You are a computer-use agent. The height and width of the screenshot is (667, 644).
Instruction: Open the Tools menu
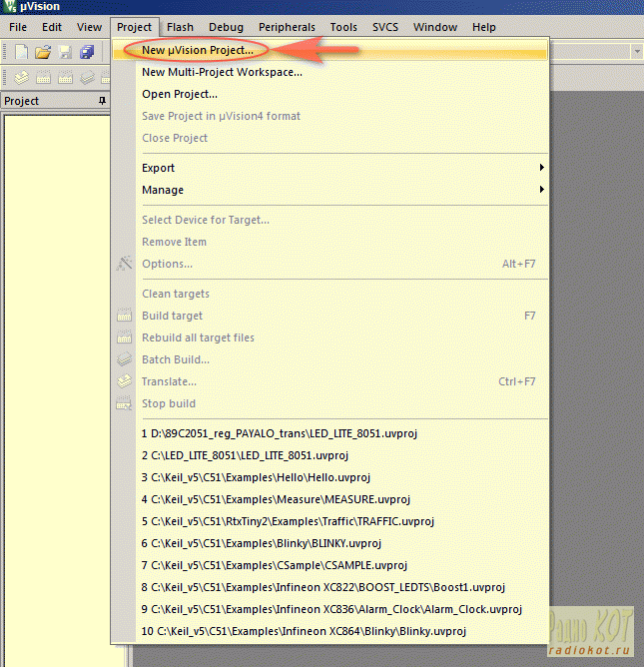tap(343, 27)
